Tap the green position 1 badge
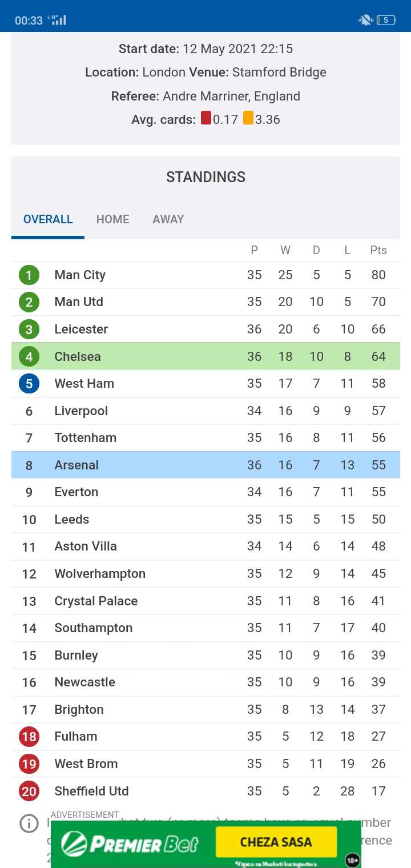 click(x=29, y=275)
